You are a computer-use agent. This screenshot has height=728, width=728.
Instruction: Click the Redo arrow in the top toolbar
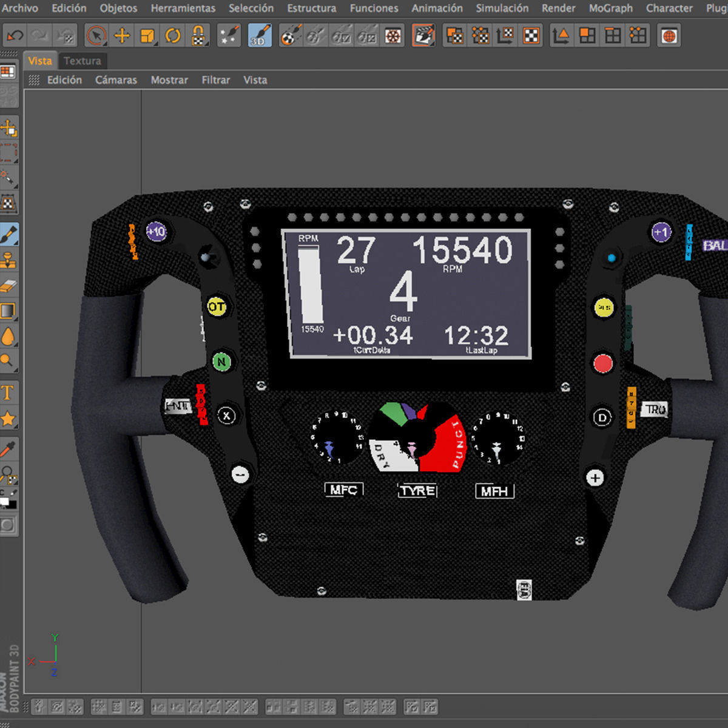(40, 36)
